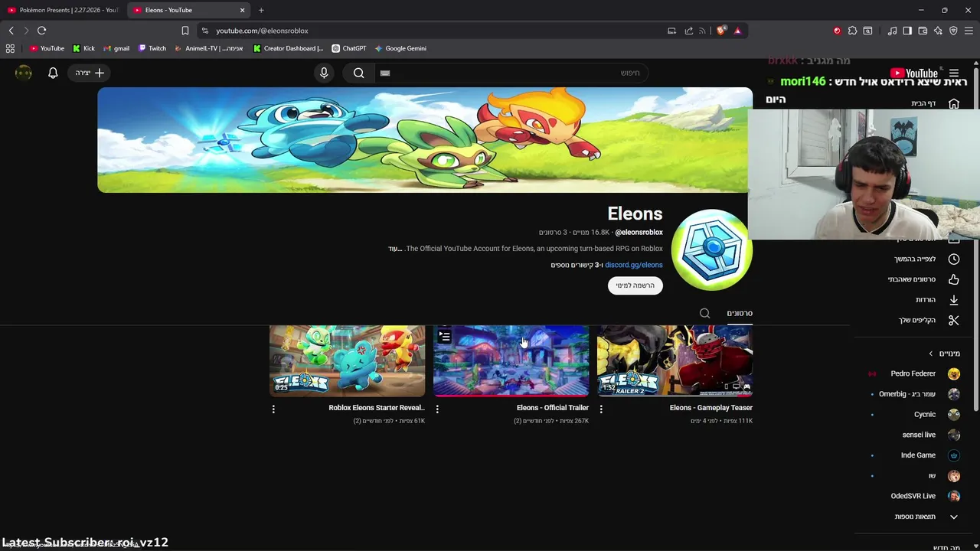The height and width of the screenshot is (551, 980).
Task: Open the Kick bookmark
Action: click(x=83, y=48)
